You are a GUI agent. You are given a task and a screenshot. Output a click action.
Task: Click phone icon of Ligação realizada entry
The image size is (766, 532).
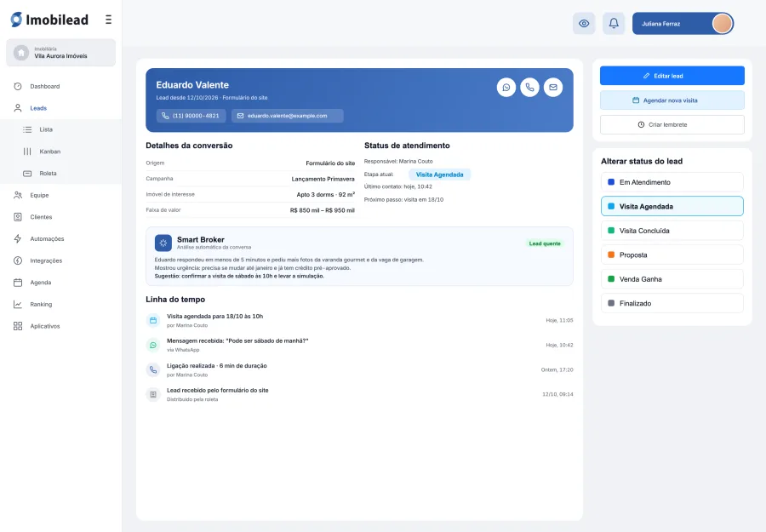(x=153, y=369)
